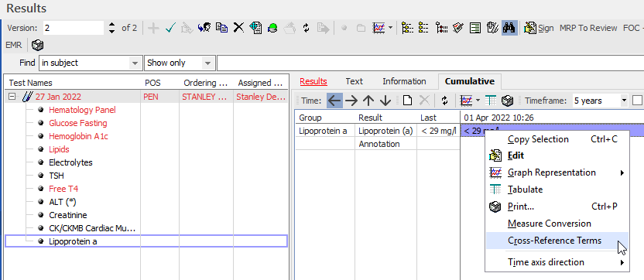Collapse the 27 Jan 2022 tree node
644x280 pixels.
(x=12, y=97)
